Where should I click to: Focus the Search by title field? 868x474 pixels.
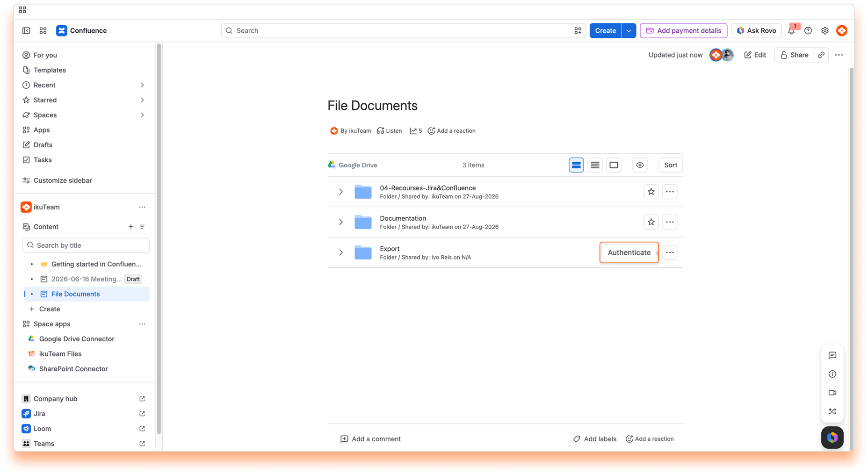[86, 245]
